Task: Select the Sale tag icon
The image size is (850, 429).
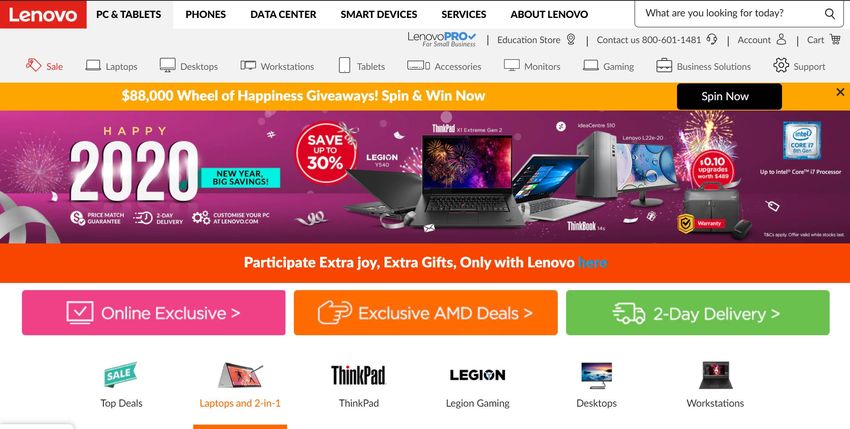Action: [x=34, y=65]
